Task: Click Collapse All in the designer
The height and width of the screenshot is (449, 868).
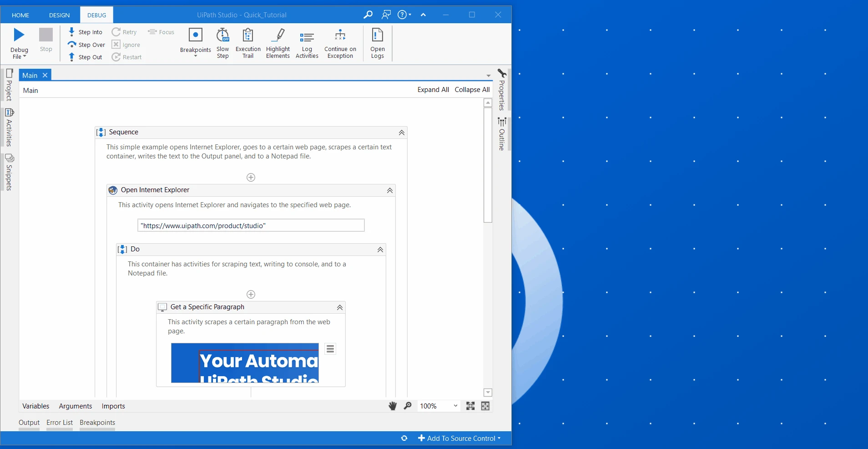Action: point(472,90)
